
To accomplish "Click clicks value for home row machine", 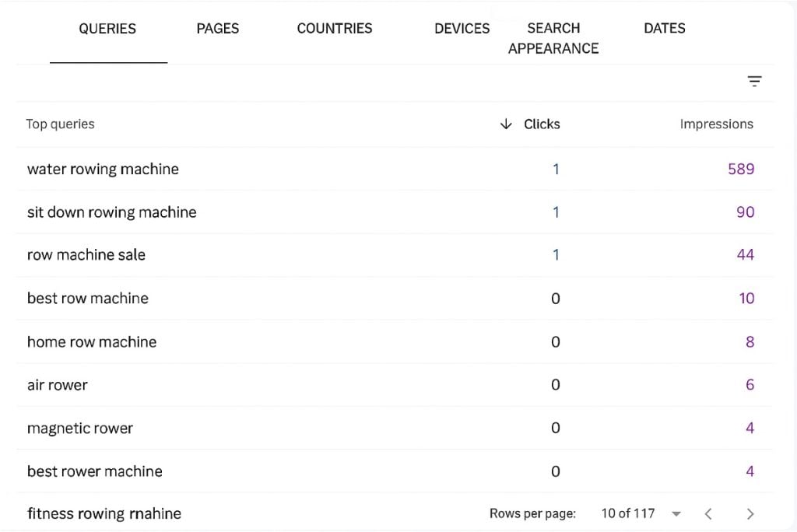I will tap(556, 342).
